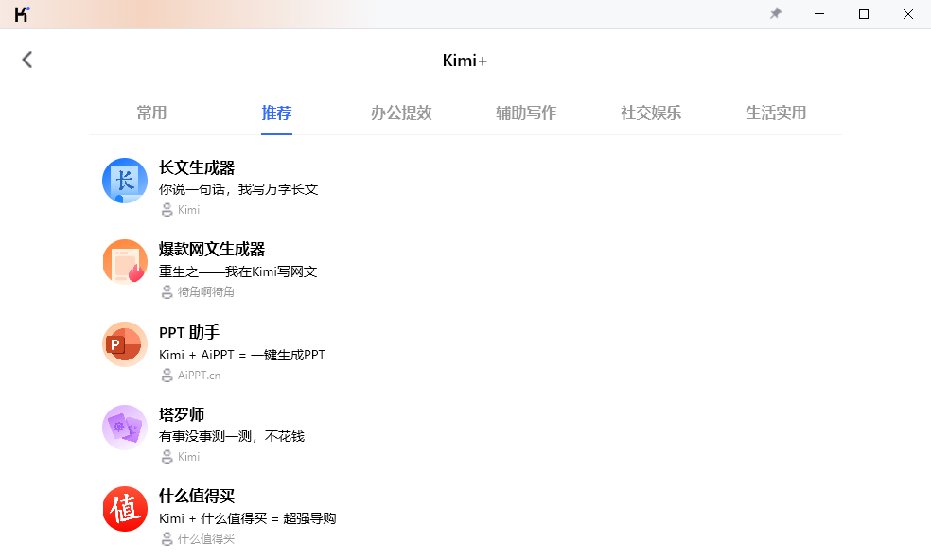The image size is (931, 560).
Task: Click author name AiPPT.cn
Action: (200, 376)
